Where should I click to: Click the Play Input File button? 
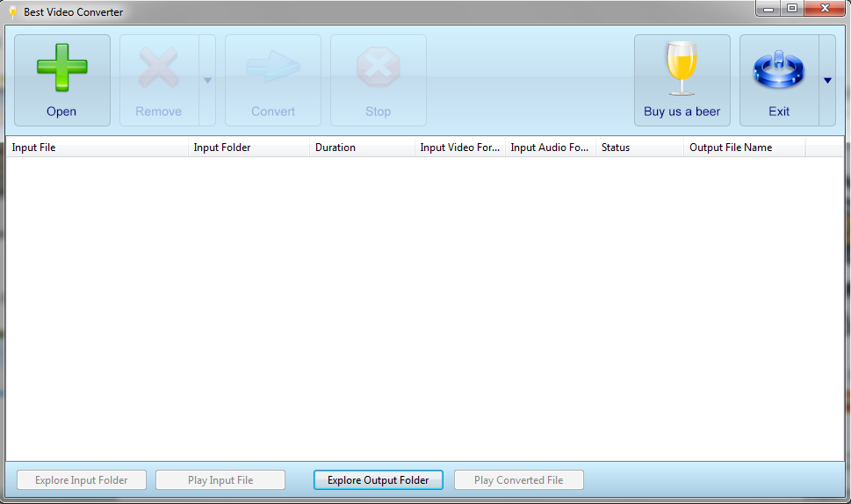coord(220,480)
